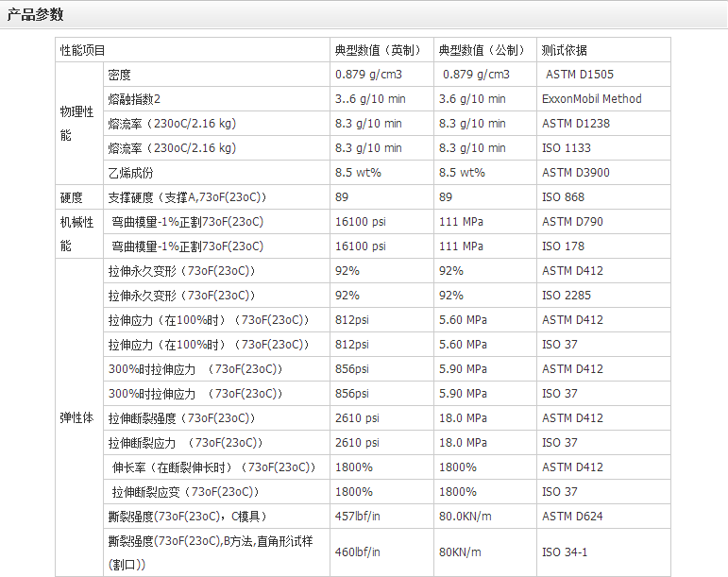Click the 支撑硬度（支撑A,73oF(23oC)) cell
728x577 pixels.
(x=216, y=197)
